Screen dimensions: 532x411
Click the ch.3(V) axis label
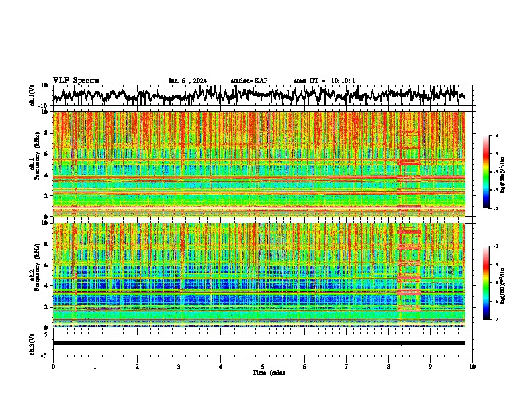pos(32,345)
